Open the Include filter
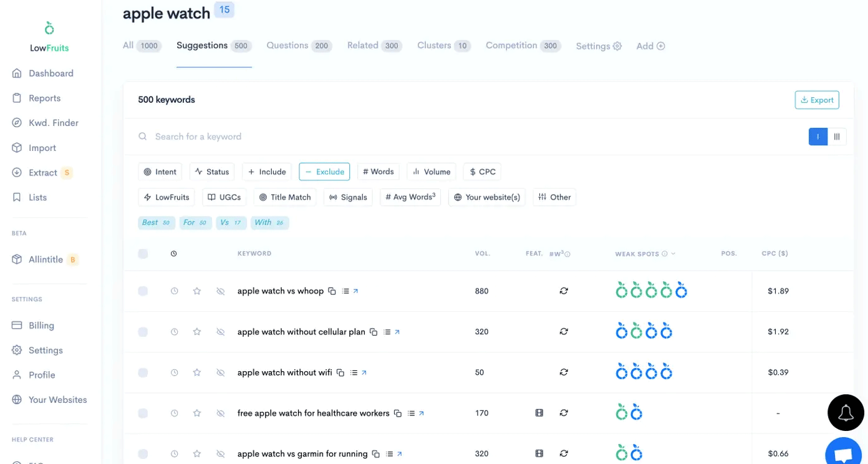 click(267, 172)
